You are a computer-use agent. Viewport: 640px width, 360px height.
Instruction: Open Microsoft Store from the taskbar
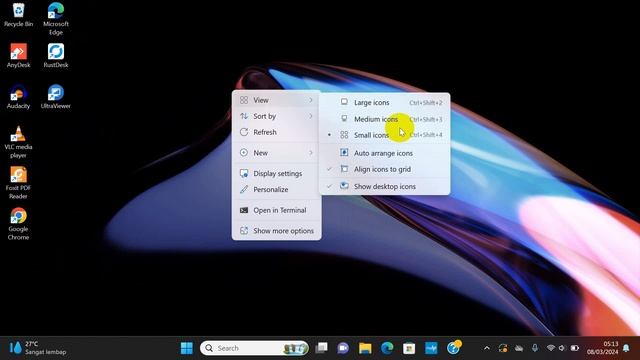pos(409,348)
